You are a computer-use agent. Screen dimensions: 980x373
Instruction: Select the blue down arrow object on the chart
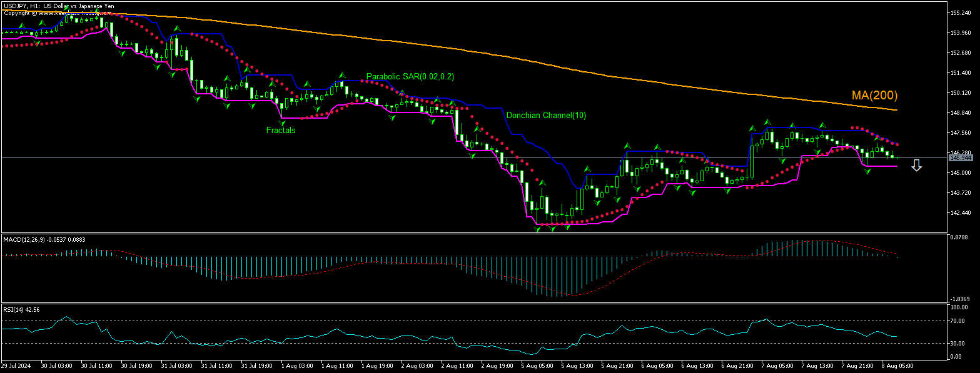click(917, 166)
